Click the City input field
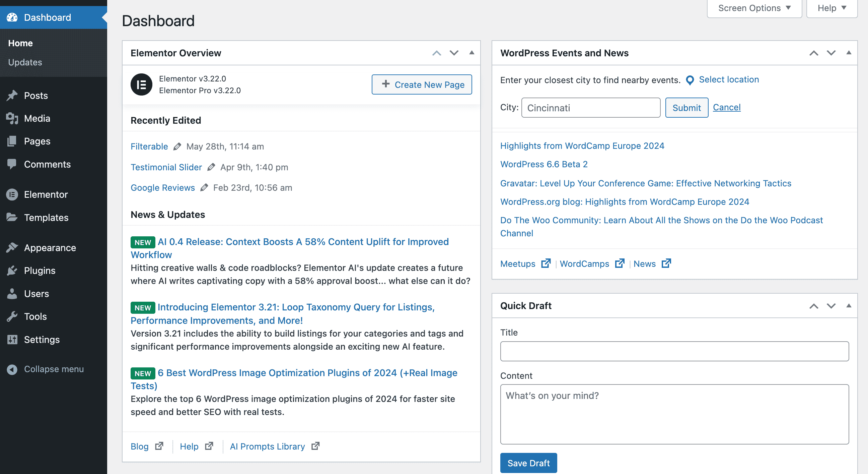The width and height of the screenshot is (868, 474). [591, 108]
